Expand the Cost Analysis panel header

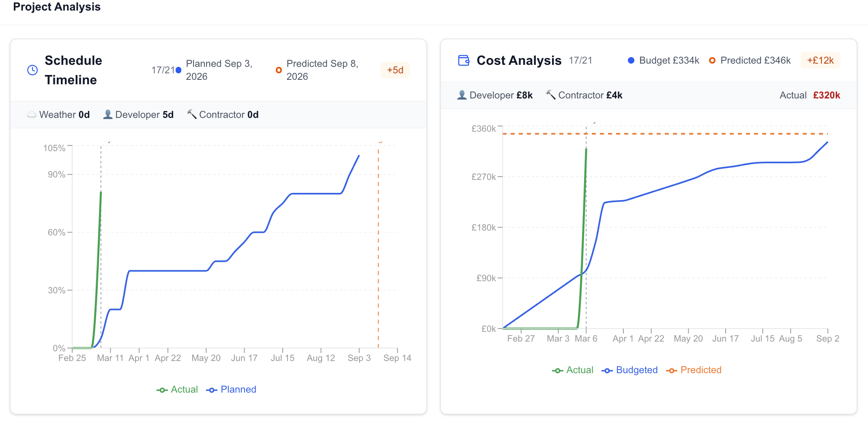pyautogui.click(x=519, y=60)
